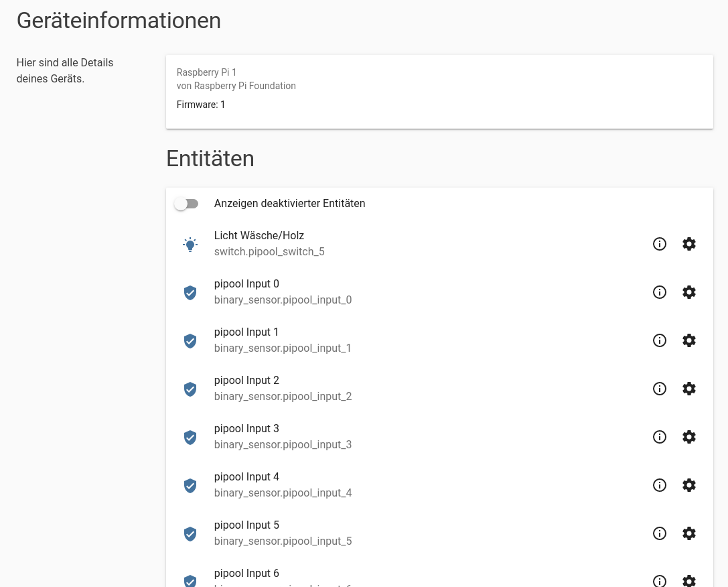The height and width of the screenshot is (587, 728).
Task: Open info for pipool Input 0
Action: [660, 292]
